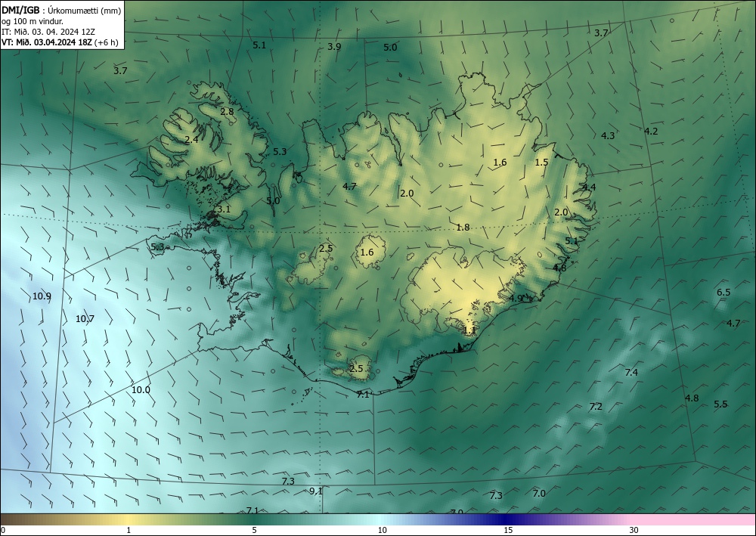Viewport: 756px width, 536px height.
Task: Click the 2.8 value in the Westfjords
Action: 227,111
